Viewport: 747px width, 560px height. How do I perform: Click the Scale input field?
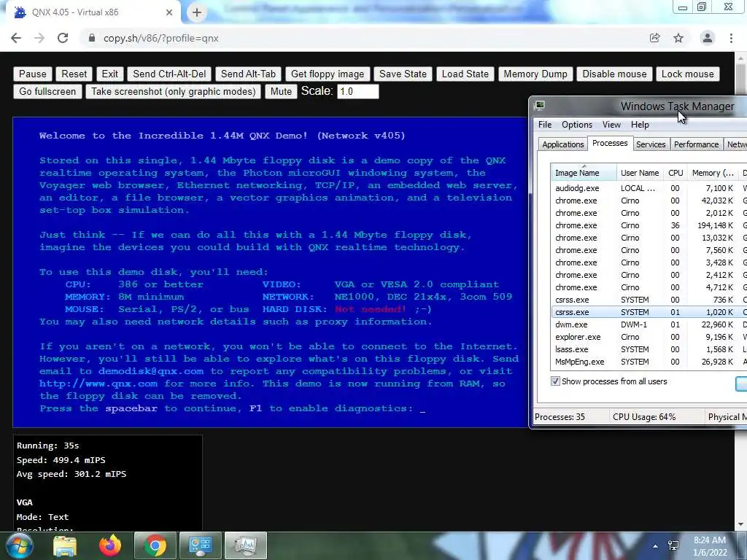pyautogui.click(x=357, y=91)
